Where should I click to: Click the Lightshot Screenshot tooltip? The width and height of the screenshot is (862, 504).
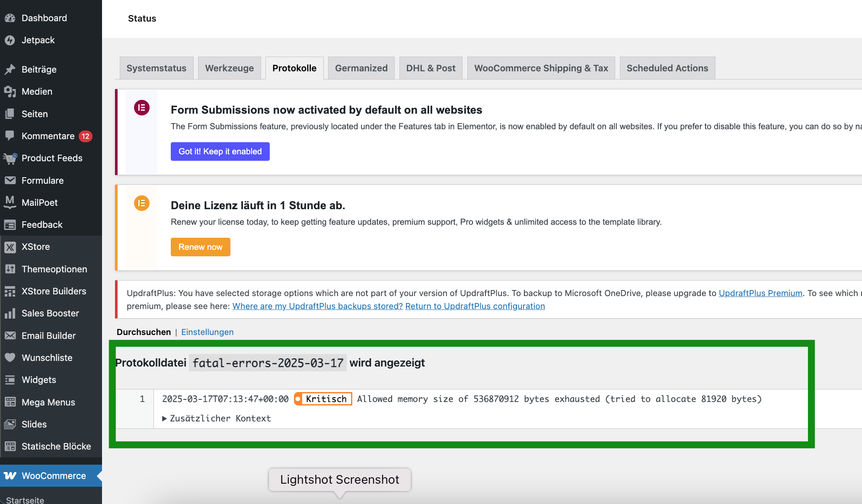pyautogui.click(x=340, y=480)
